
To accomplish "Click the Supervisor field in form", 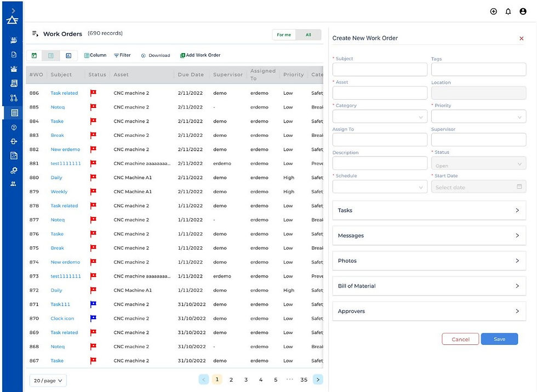I will (x=478, y=140).
